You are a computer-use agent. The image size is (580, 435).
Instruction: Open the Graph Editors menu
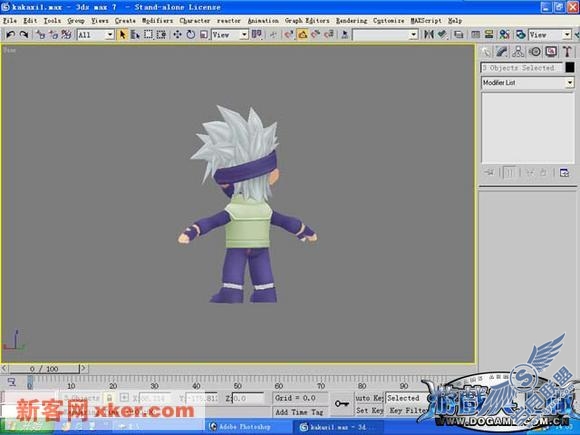click(x=307, y=21)
